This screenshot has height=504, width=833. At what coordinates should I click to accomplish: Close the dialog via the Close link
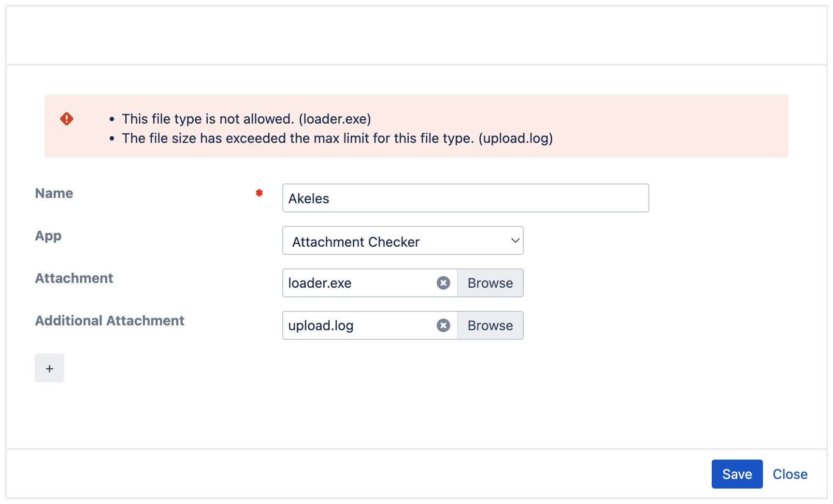790,474
